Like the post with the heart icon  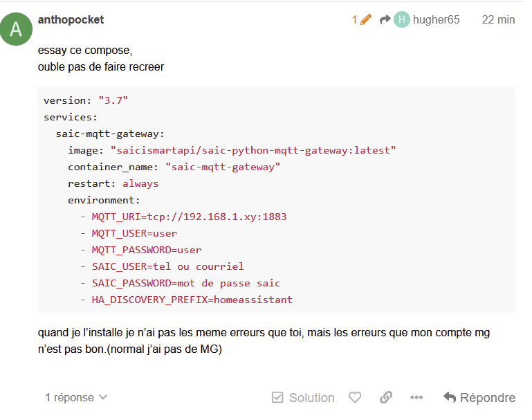point(355,397)
